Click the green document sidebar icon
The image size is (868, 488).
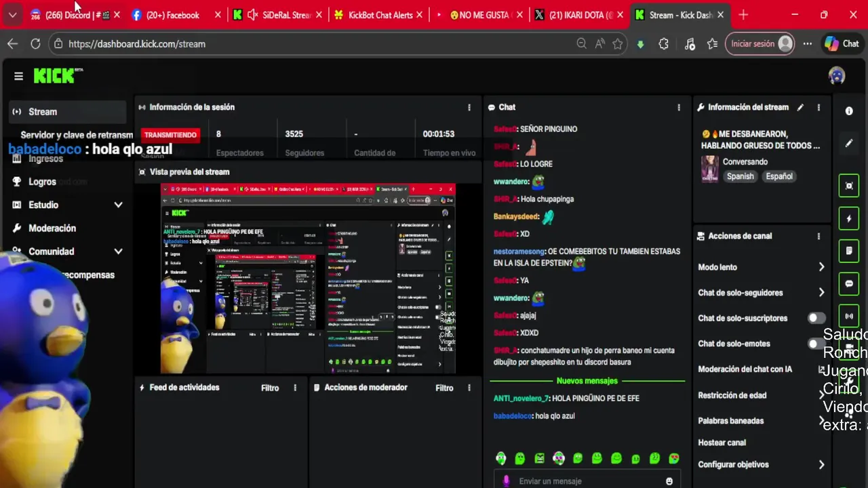pos(849,251)
